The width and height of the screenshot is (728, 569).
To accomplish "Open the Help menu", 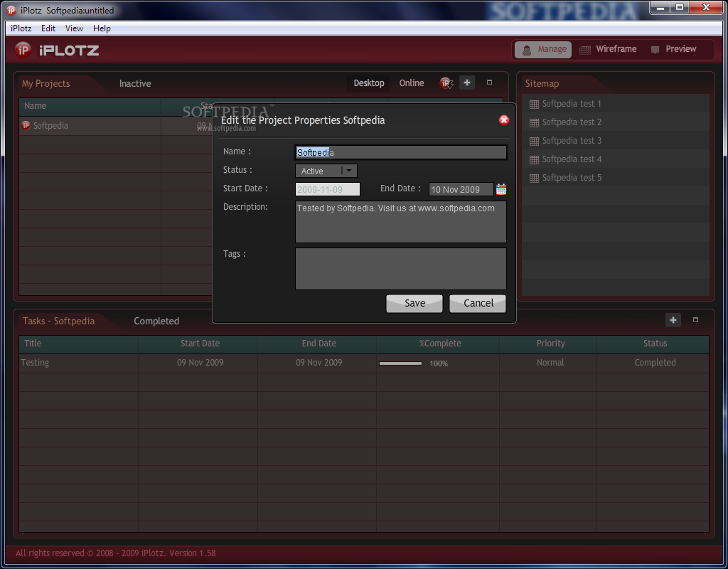I will [x=102, y=28].
